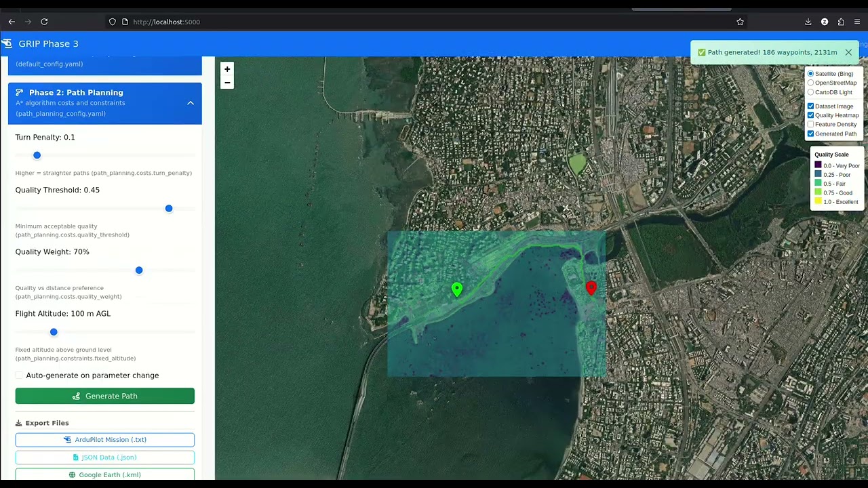Viewport: 868px width, 488px height.
Task: Click the 0.25 Poor legend swatch
Action: coord(818,174)
